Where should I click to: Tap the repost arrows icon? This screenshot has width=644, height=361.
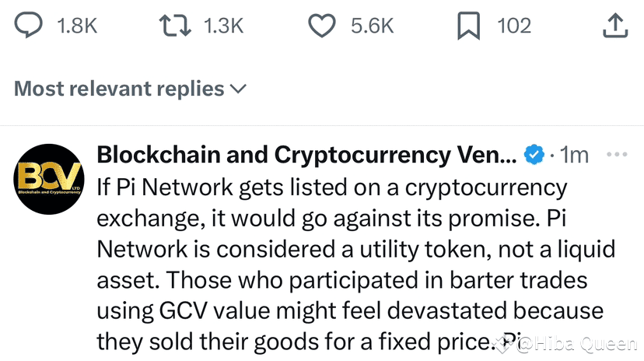pos(176,26)
